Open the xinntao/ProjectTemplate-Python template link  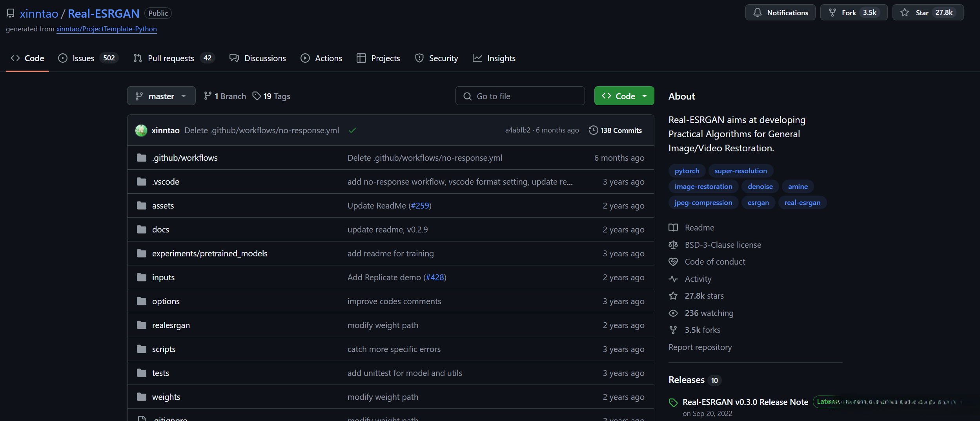click(x=106, y=29)
